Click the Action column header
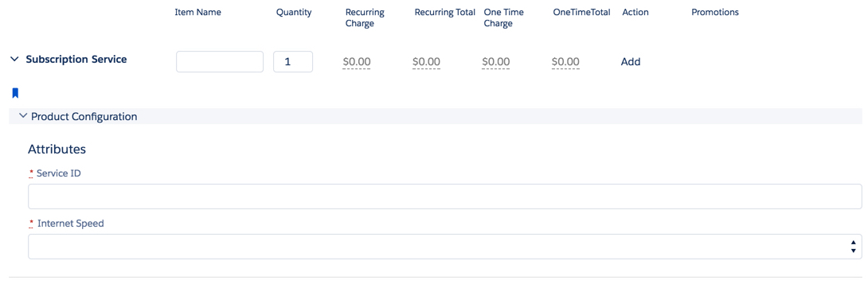Viewport: 868px width, 288px height. pos(635,12)
